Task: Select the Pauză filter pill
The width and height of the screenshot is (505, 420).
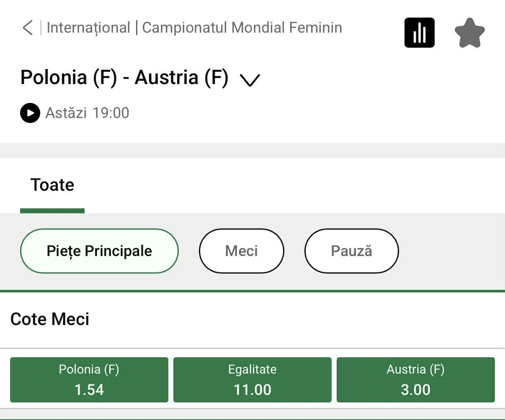Action: click(351, 251)
